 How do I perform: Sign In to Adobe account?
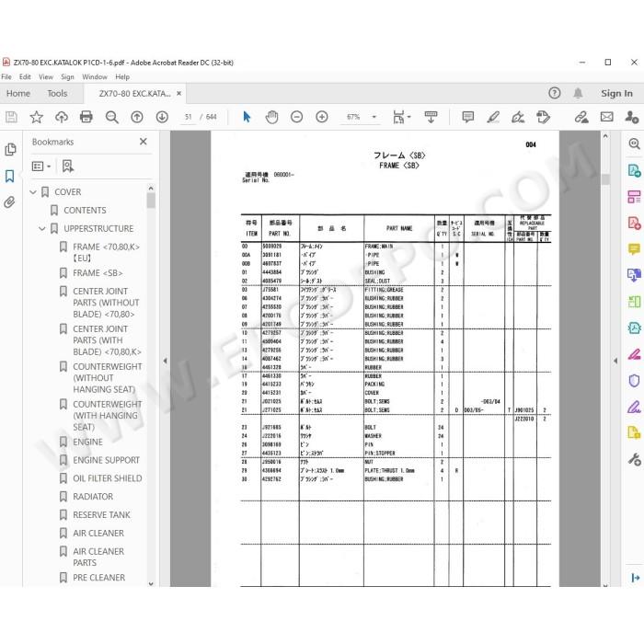point(616,94)
